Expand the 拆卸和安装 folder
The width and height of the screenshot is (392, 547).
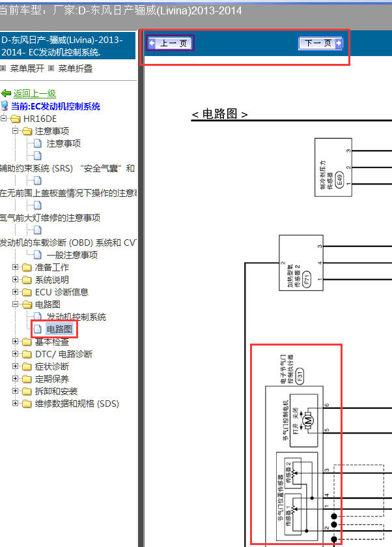pos(15,391)
